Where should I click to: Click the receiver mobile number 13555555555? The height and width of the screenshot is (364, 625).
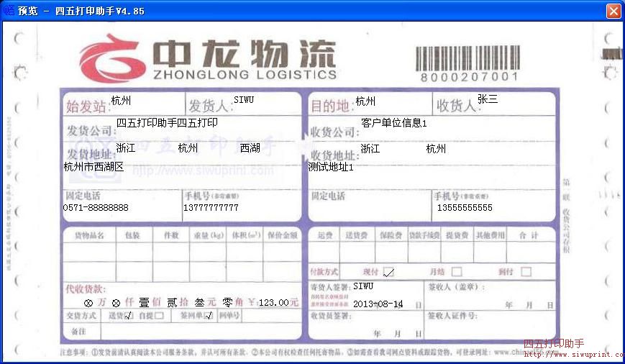pyautogui.click(x=465, y=208)
